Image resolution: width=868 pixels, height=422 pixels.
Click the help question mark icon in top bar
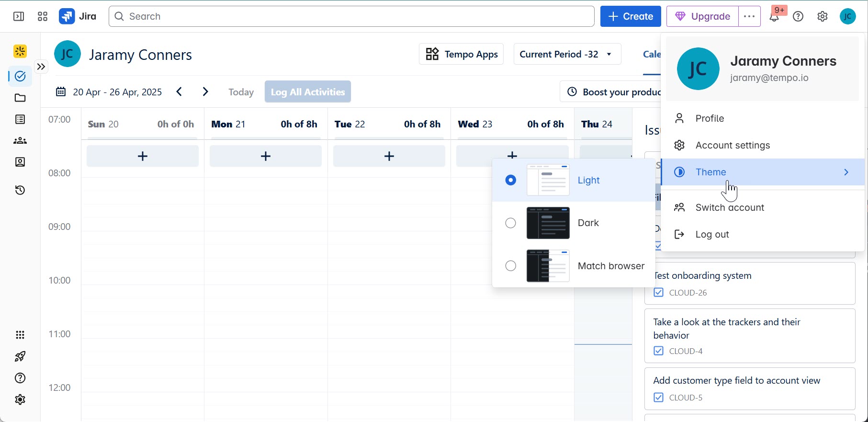point(798,17)
